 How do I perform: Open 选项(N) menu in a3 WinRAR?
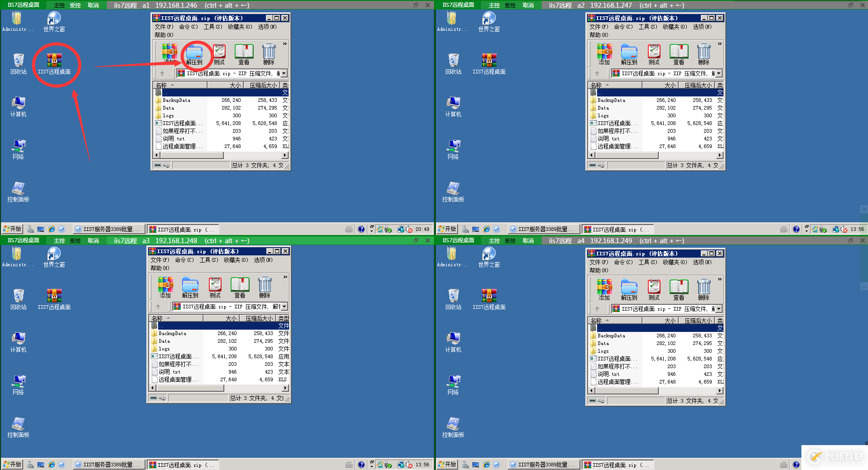coord(263,260)
